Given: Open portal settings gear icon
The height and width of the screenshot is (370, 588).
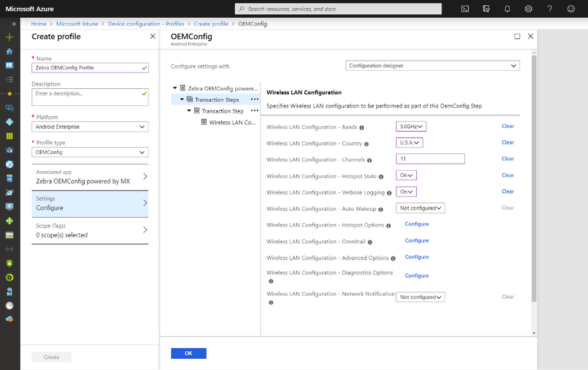Looking at the screenshot, I should 529,9.
